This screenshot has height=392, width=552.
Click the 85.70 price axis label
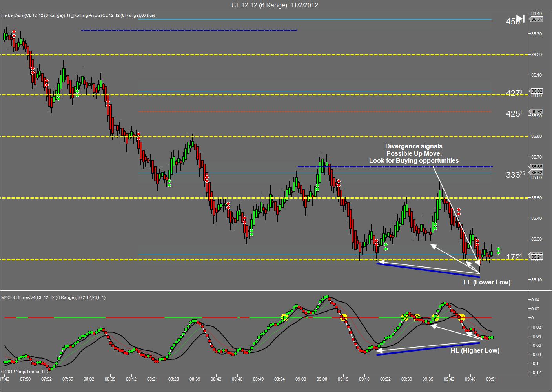pyautogui.click(x=536, y=157)
